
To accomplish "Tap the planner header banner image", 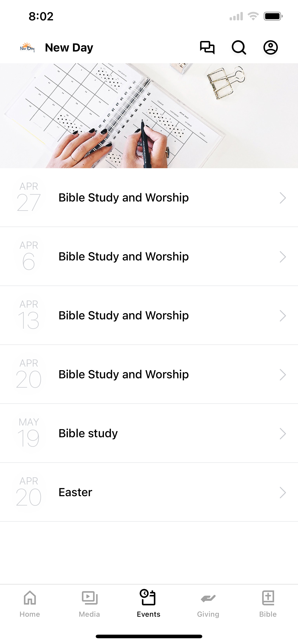I will pos(149,115).
